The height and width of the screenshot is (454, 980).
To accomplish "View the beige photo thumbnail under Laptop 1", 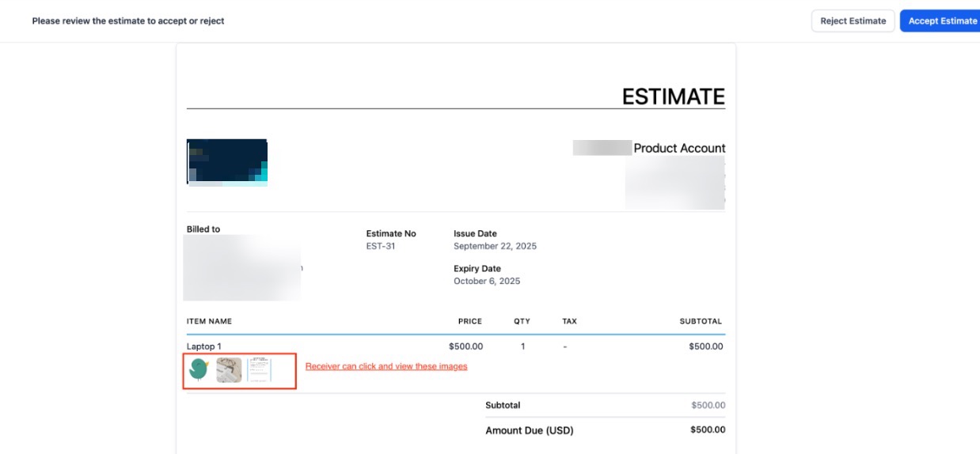I will [x=229, y=369].
